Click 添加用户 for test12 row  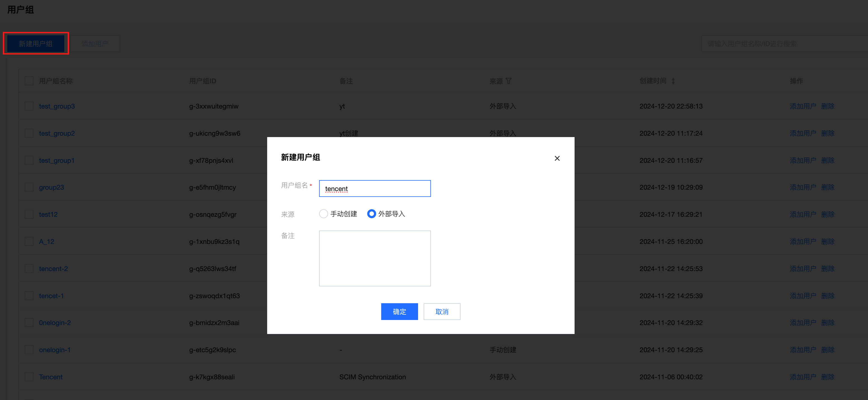pyautogui.click(x=803, y=215)
